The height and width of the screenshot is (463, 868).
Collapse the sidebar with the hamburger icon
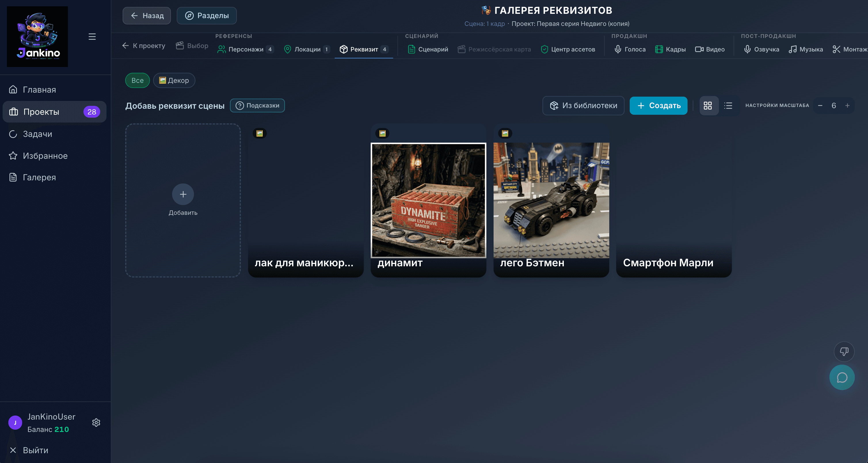[x=92, y=36]
